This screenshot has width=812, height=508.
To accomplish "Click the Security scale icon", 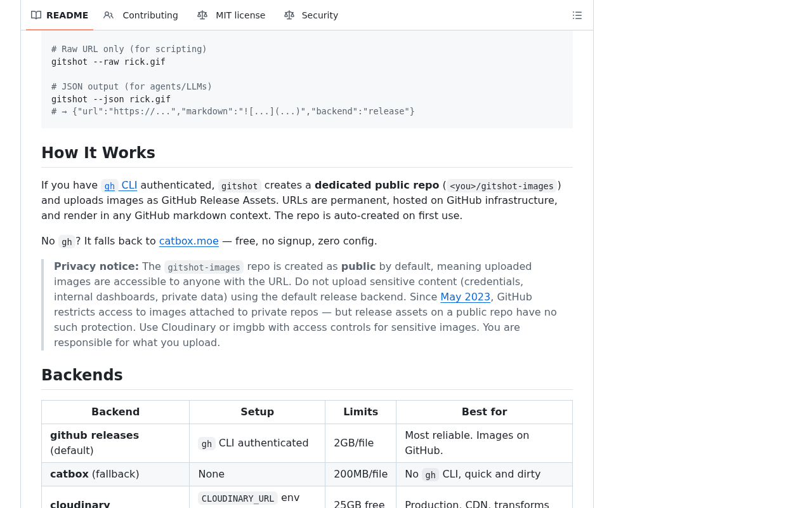I will pos(289,15).
